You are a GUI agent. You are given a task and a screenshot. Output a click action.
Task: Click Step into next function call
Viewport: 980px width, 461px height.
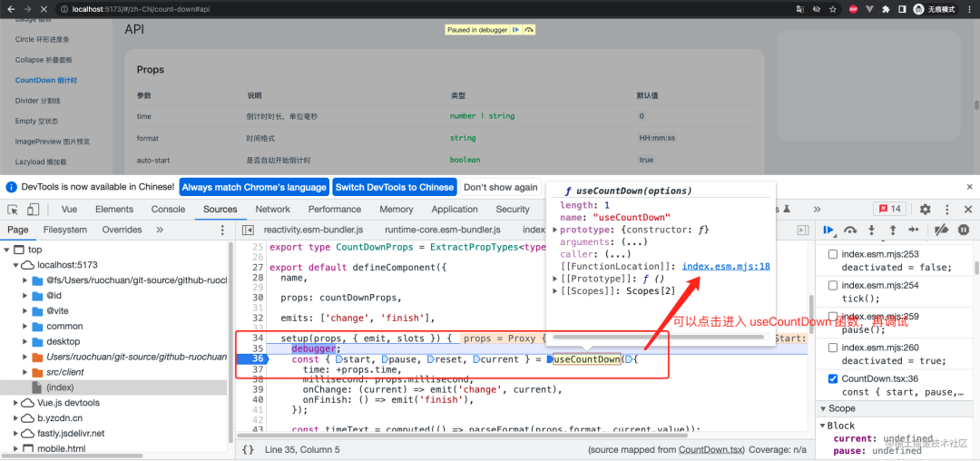pos(871,230)
